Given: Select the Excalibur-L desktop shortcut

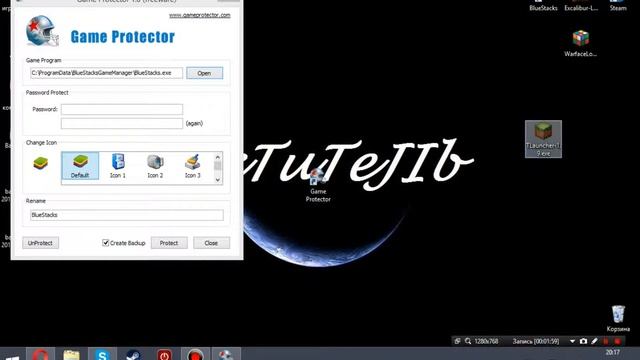Looking at the screenshot, I should (x=581, y=6).
